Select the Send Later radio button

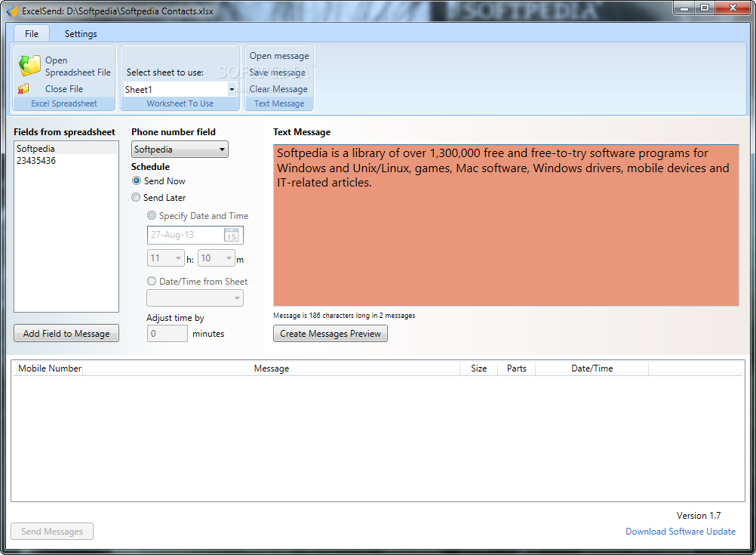[136, 197]
